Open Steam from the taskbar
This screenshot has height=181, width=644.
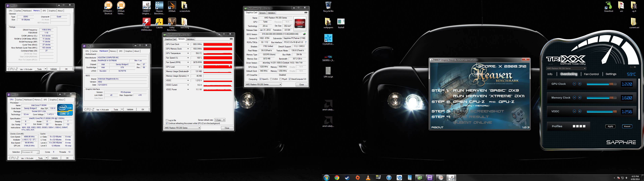[347, 178]
